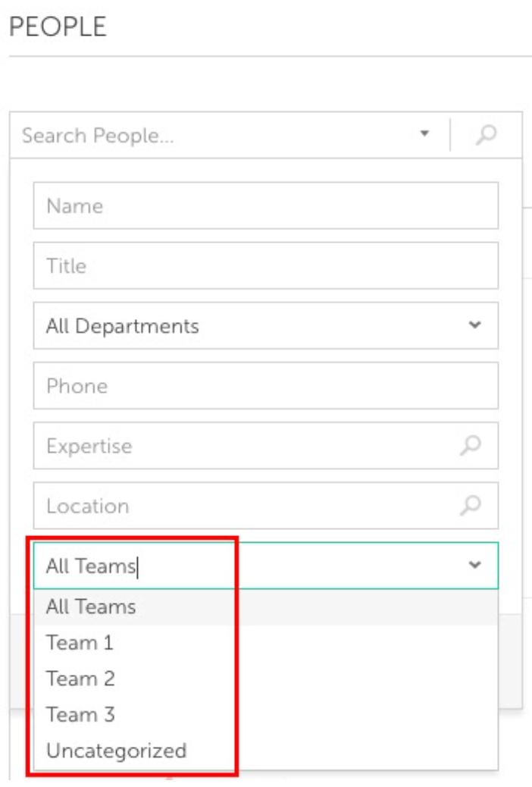The width and height of the screenshot is (532, 787).
Task: Choose Team 2 from the teams list
Action: point(265,679)
